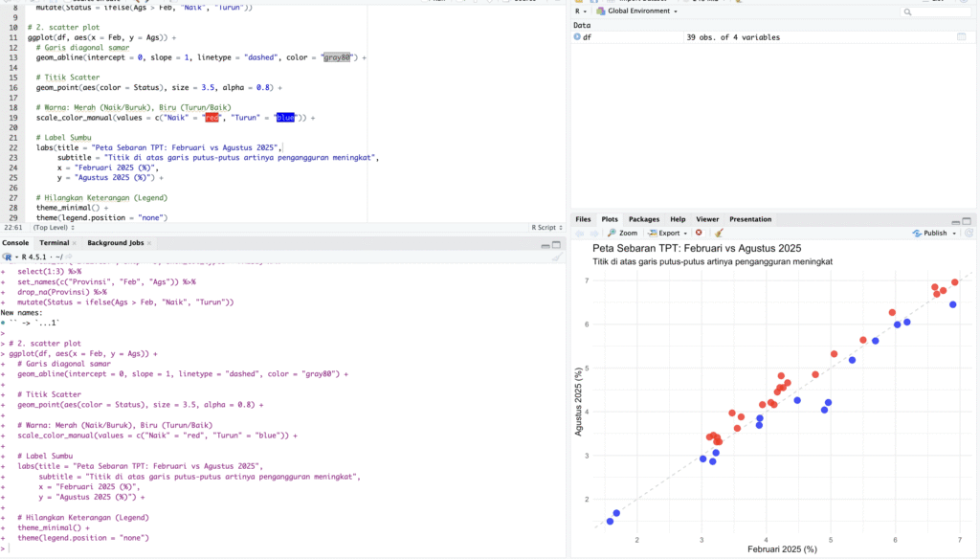The width and height of the screenshot is (980, 559).
Task: Switch to the Terminal tab
Action: pyautogui.click(x=54, y=243)
